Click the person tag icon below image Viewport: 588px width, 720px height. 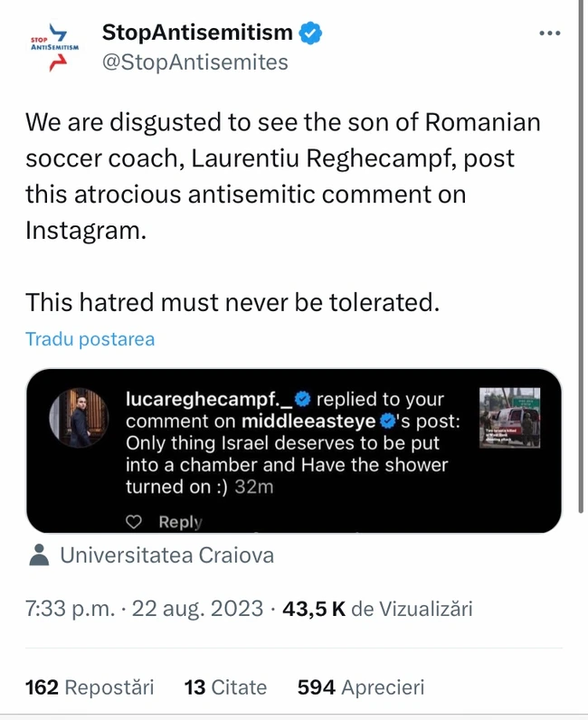[38, 555]
